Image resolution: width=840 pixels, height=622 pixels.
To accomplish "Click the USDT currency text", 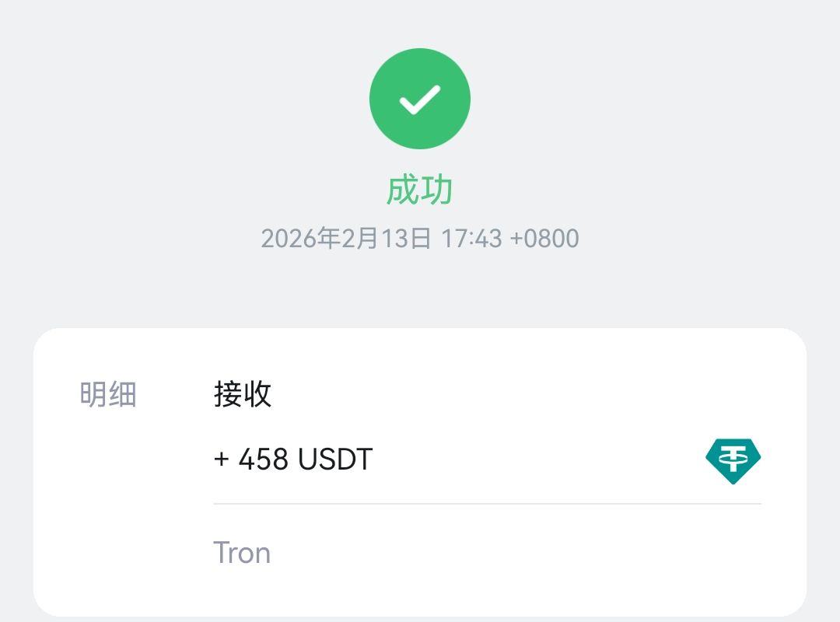I will 335,460.
